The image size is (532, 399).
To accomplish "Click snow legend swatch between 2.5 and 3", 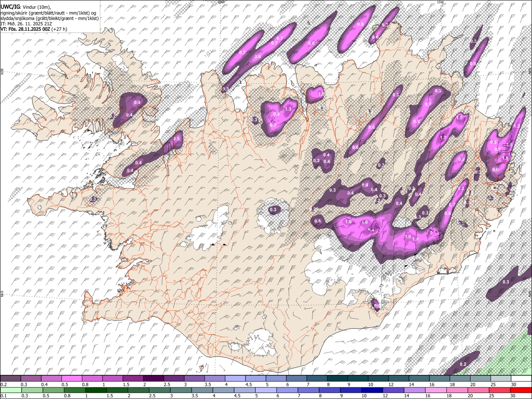I will [x=174, y=378].
